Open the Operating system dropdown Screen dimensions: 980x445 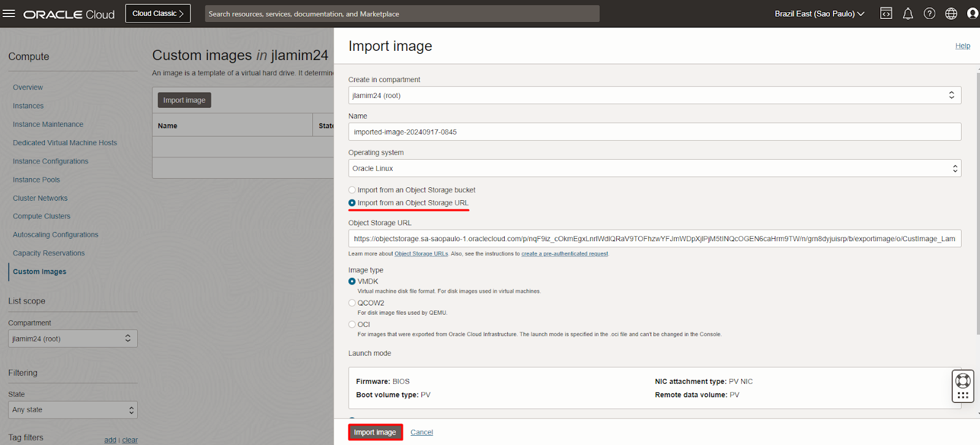click(655, 168)
